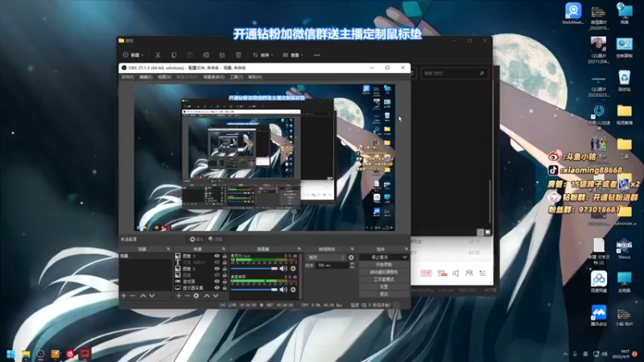
Task: Click the share icon in the Explorer toolbar
Action: click(x=222, y=55)
